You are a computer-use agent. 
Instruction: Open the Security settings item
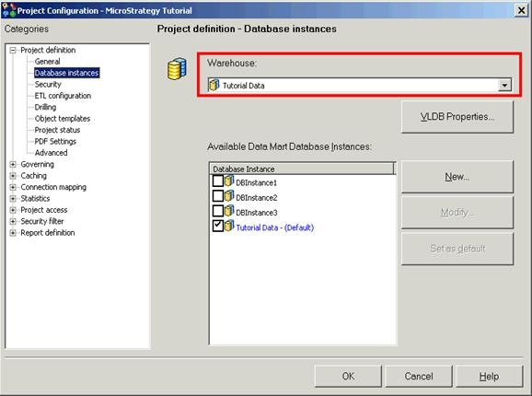pyautogui.click(x=48, y=84)
